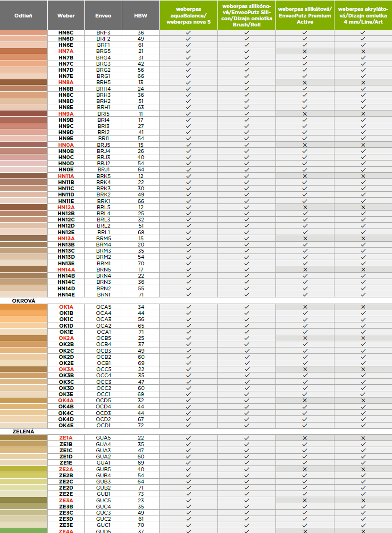This screenshot has height=533, width=392.
Task: Click the checkmark in ZE2E akrylátová column
Action: (x=363, y=494)
